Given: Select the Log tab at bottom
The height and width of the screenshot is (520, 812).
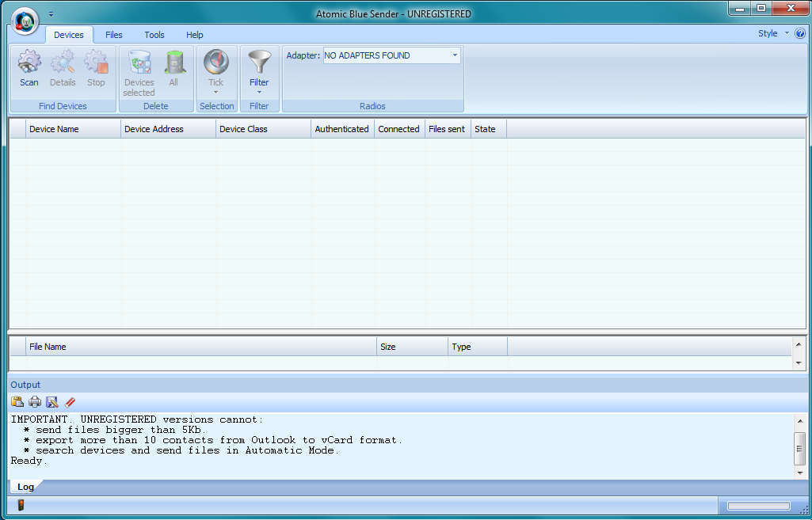Looking at the screenshot, I should coord(26,488).
